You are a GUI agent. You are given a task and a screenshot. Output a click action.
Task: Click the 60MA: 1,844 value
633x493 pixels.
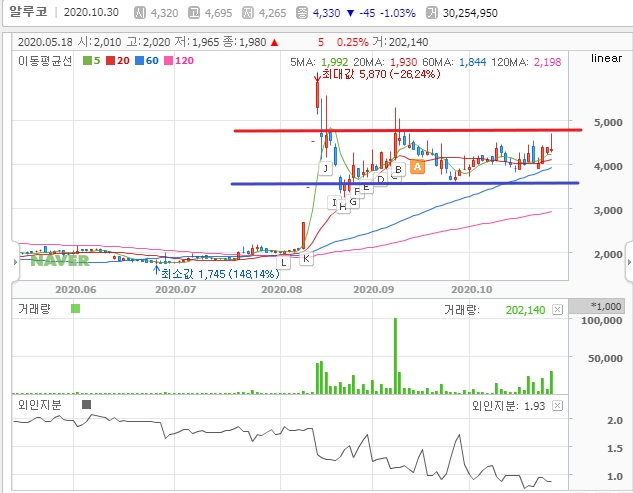[454, 62]
